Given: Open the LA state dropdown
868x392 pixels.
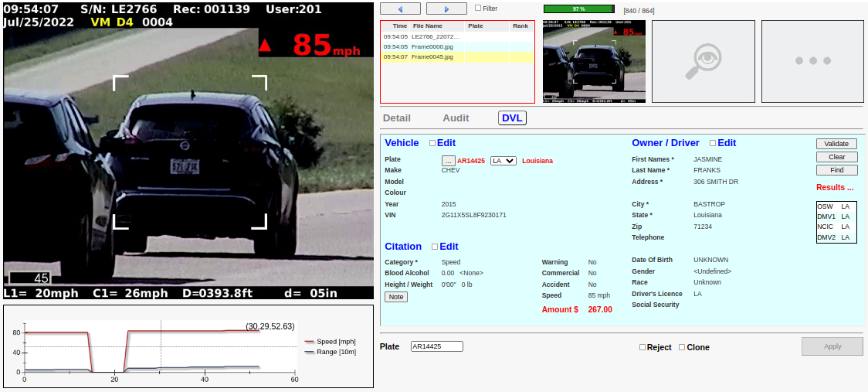Looking at the screenshot, I should pos(503,161).
